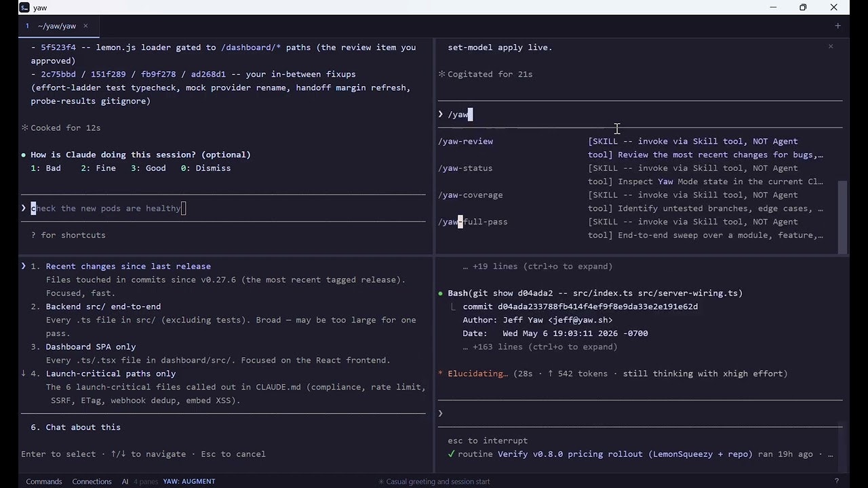Expand the '+163 lines (ctrl+o to expand)' output
868x488 pixels.
pyautogui.click(x=540, y=347)
